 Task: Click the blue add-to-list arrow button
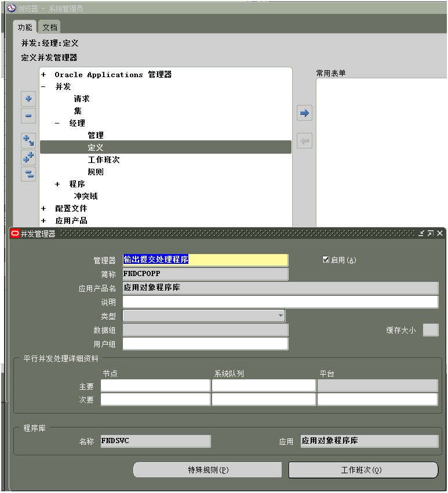pyautogui.click(x=304, y=113)
